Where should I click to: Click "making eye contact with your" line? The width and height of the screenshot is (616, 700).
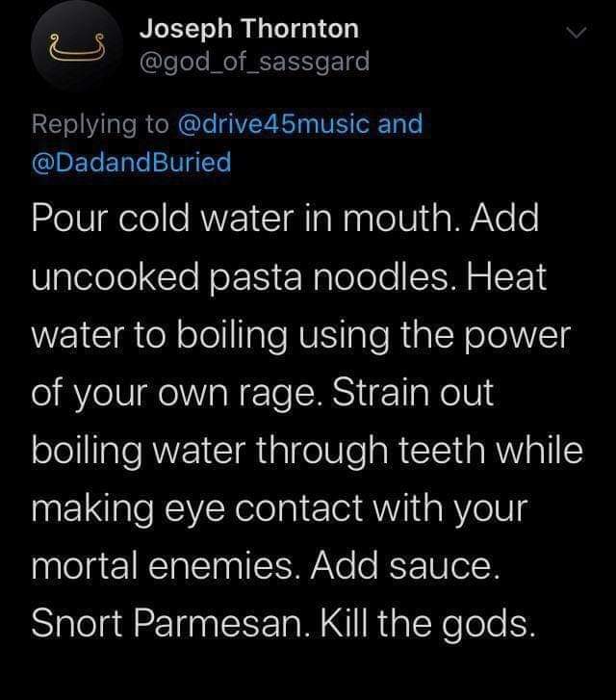279,509
